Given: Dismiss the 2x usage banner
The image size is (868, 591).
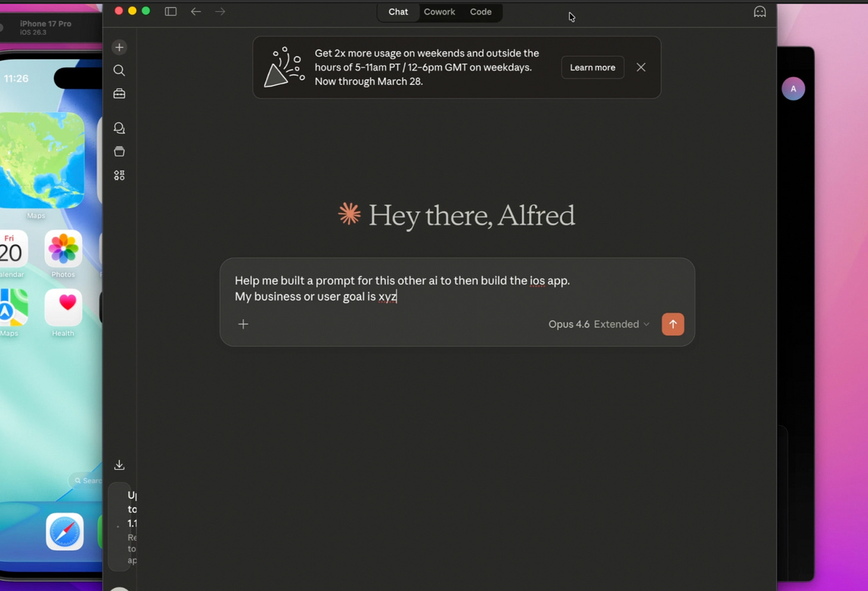Looking at the screenshot, I should pos(641,67).
